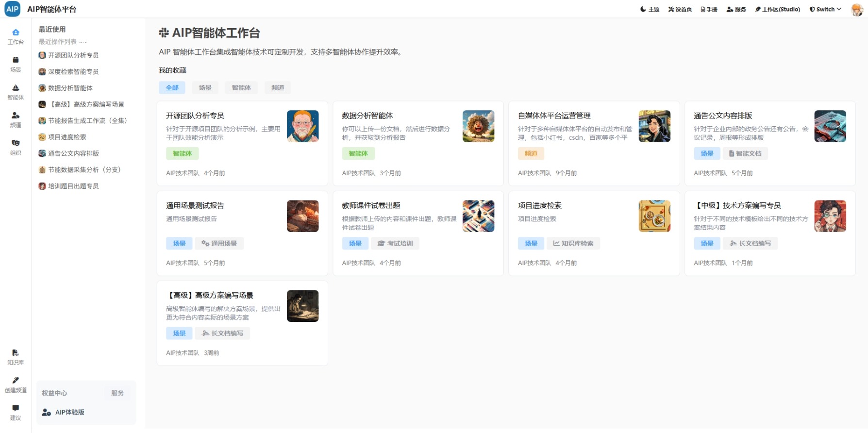Expand the Switch dropdown
This screenshot has height=433, width=868.
click(825, 9)
